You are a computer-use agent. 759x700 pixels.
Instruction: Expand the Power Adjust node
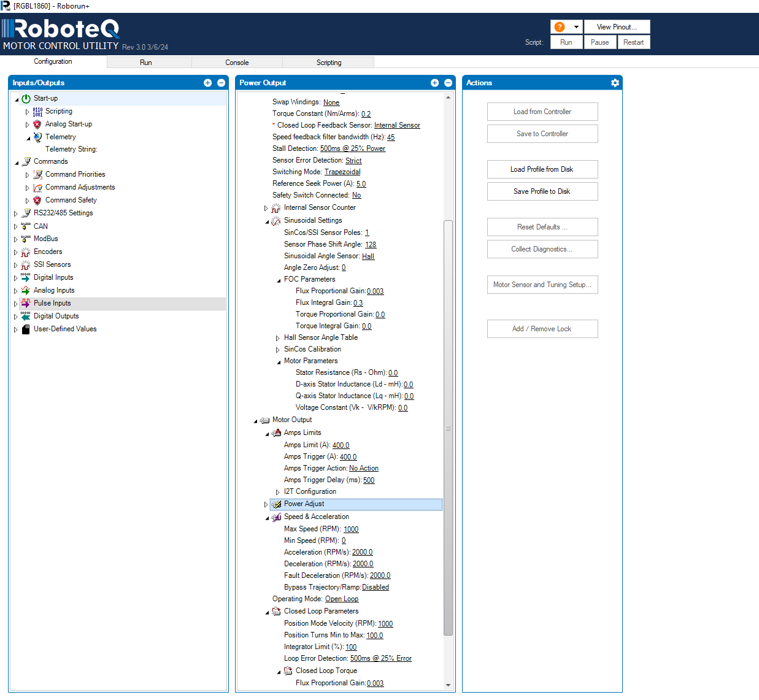(266, 505)
